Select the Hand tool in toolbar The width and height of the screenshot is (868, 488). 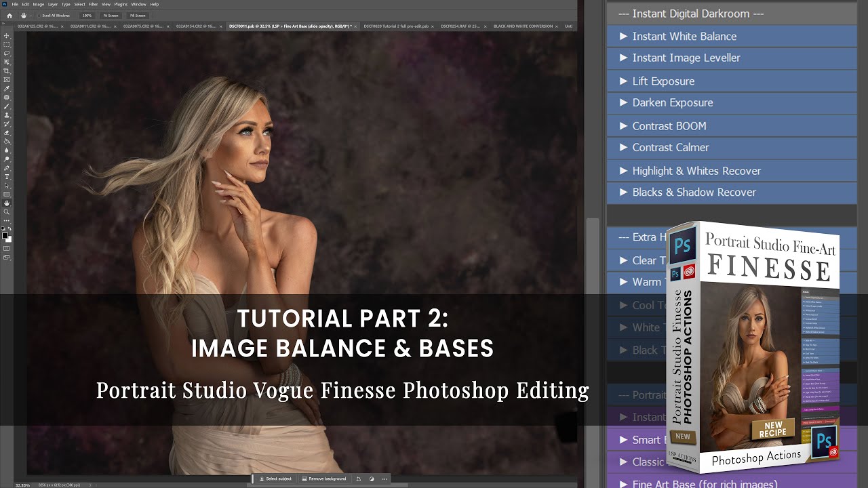[x=7, y=203]
